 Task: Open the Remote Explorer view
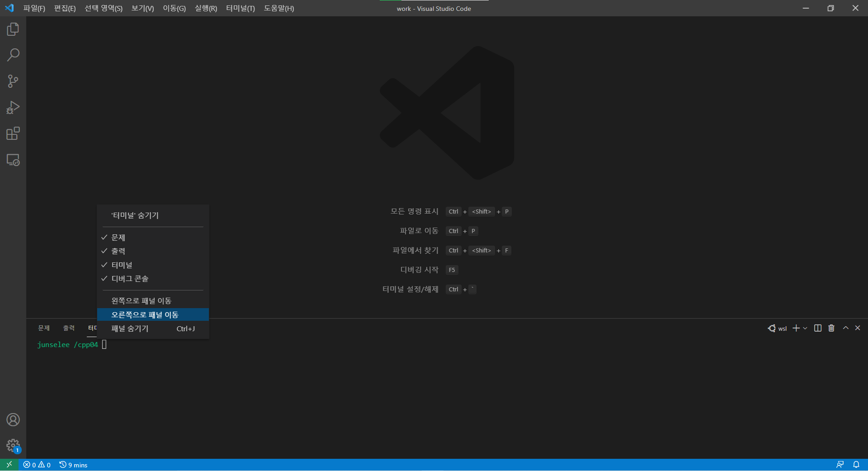[13, 160]
